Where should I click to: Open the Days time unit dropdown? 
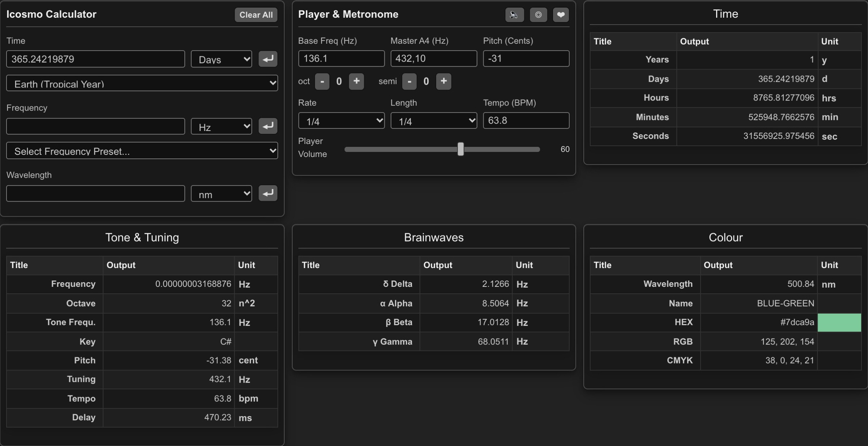click(221, 59)
